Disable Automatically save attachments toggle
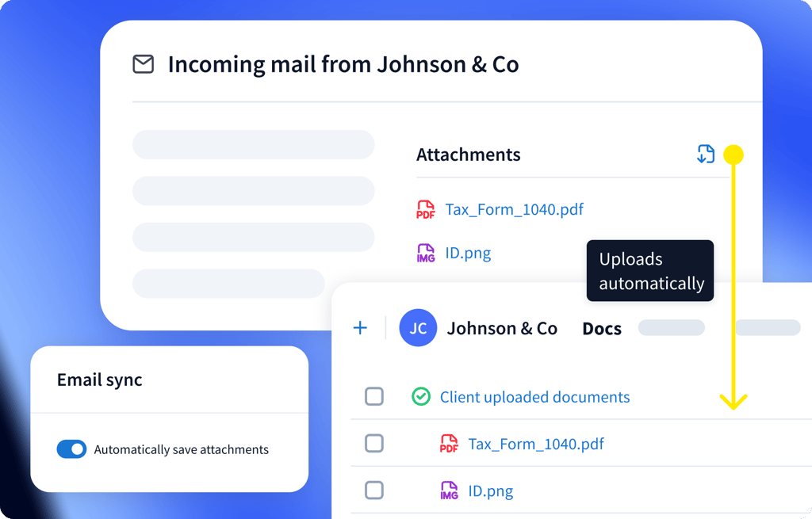 point(71,449)
